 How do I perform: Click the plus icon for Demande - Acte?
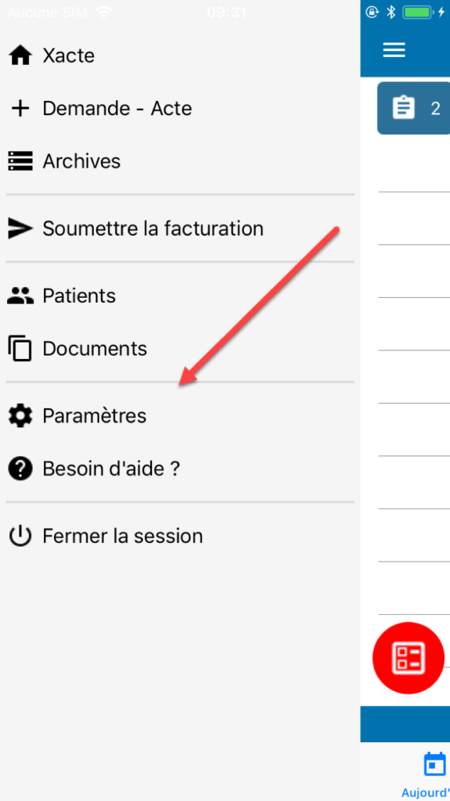coord(20,108)
